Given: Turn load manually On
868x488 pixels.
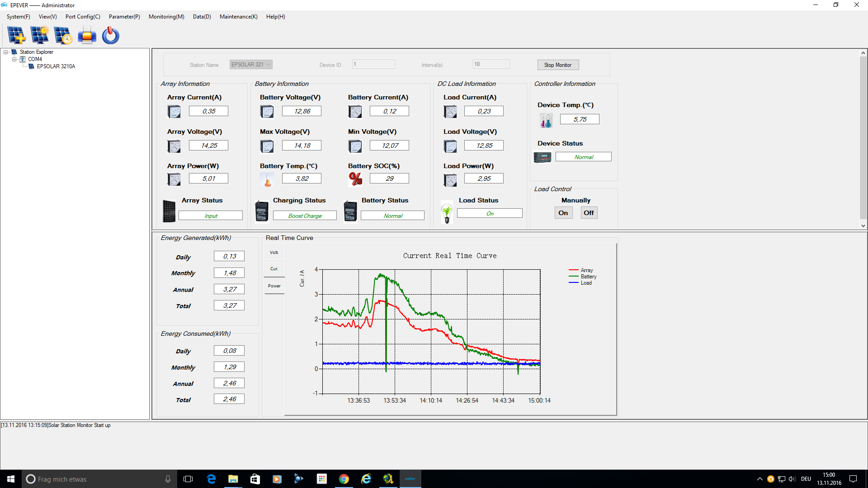Looking at the screenshot, I should coord(563,213).
